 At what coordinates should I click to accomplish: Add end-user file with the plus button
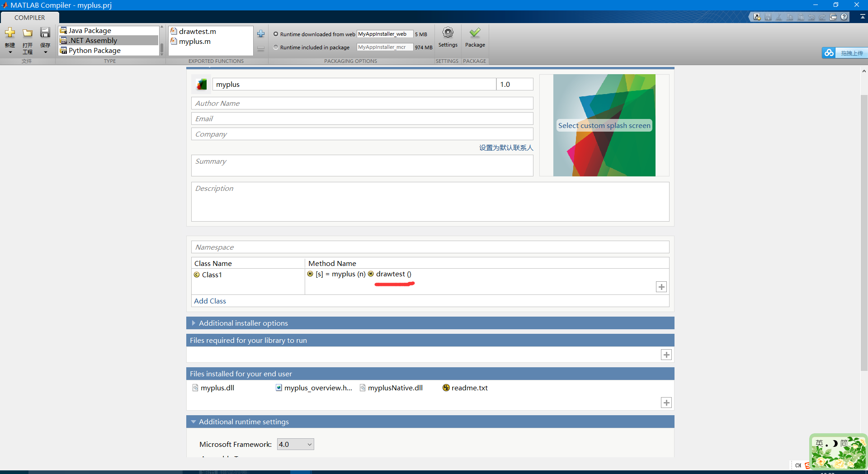666,403
